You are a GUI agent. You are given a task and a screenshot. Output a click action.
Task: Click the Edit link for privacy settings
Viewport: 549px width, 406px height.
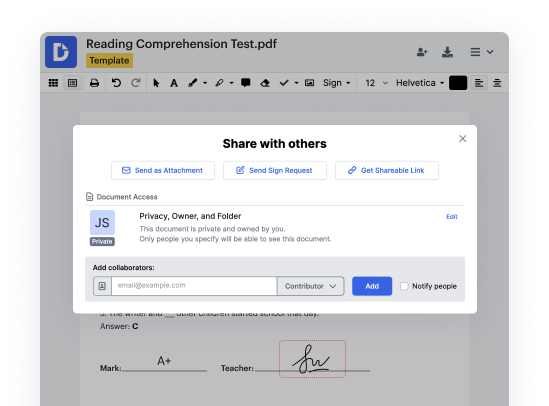(452, 217)
